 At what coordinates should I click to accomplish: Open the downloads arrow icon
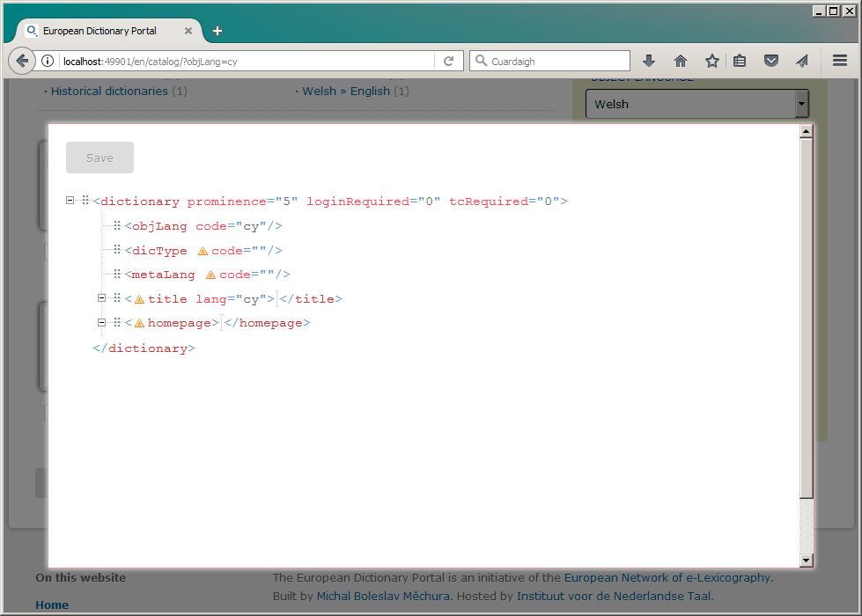(x=649, y=61)
